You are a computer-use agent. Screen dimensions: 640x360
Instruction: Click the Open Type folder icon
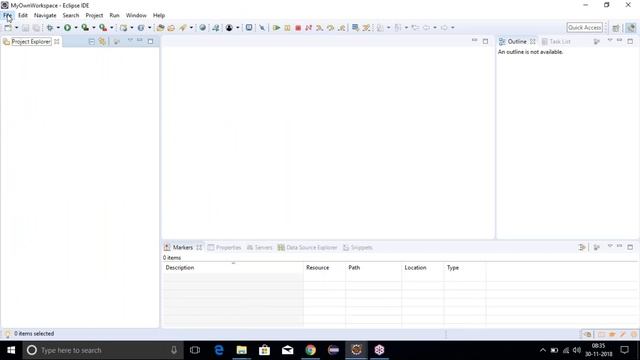160,28
